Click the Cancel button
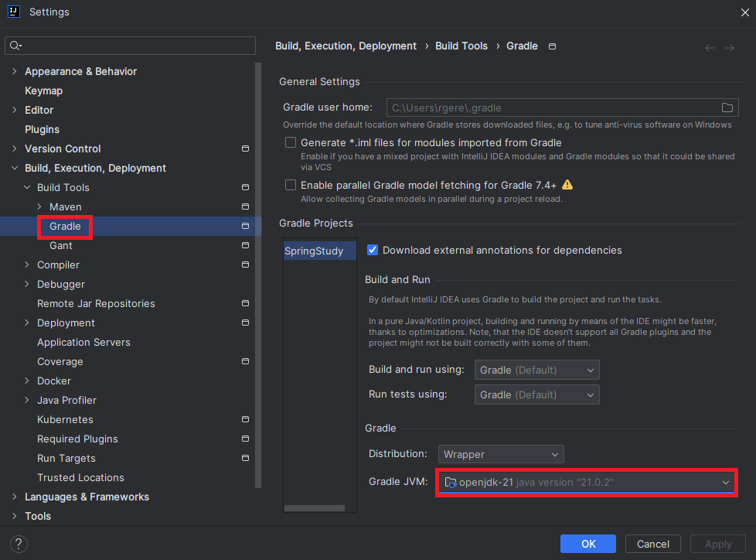This screenshot has width=756, height=560. pyautogui.click(x=653, y=544)
